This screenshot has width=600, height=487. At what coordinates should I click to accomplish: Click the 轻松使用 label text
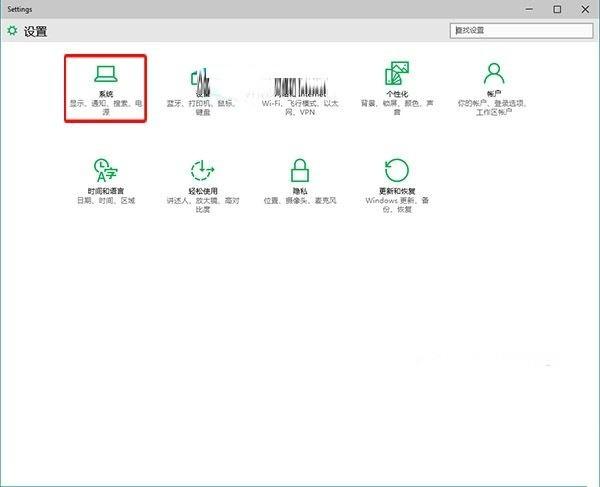203,191
